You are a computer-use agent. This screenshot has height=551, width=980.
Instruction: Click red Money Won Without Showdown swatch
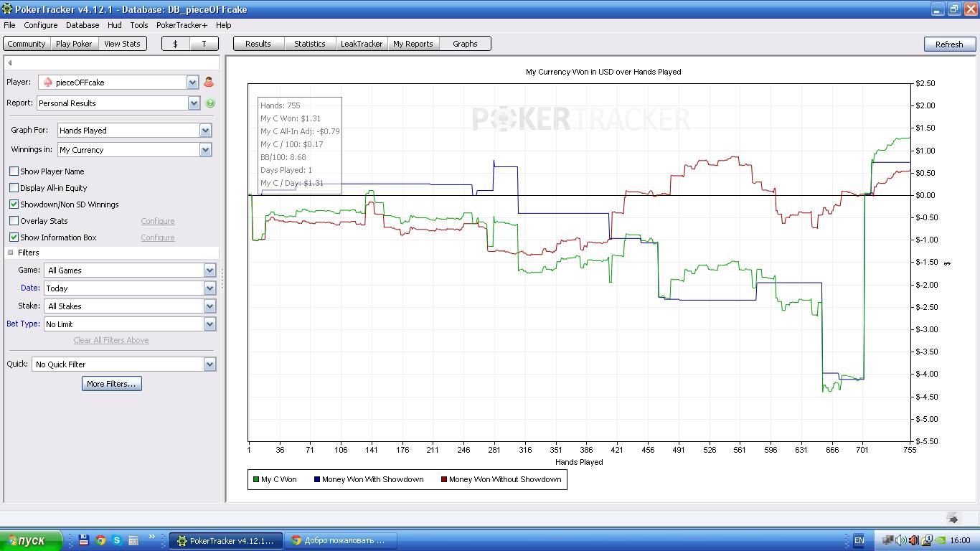pos(443,479)
